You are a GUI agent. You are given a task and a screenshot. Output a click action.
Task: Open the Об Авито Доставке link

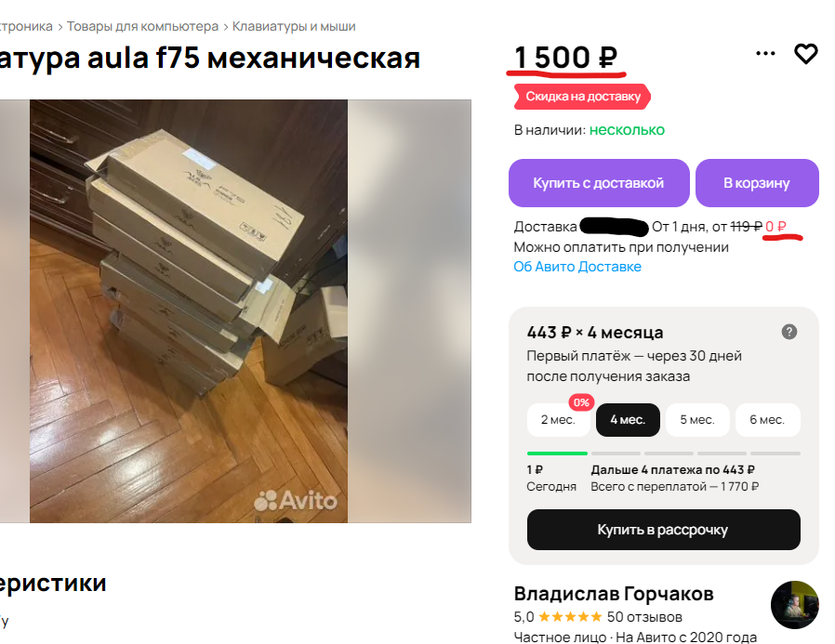[577, 267]
